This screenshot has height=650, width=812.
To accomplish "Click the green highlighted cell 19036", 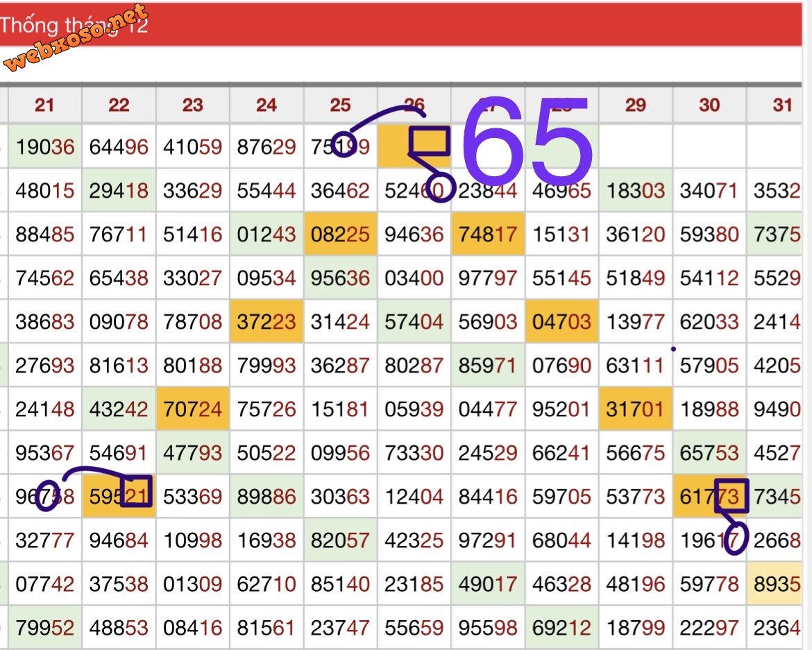I will click(x=44, y=147).
